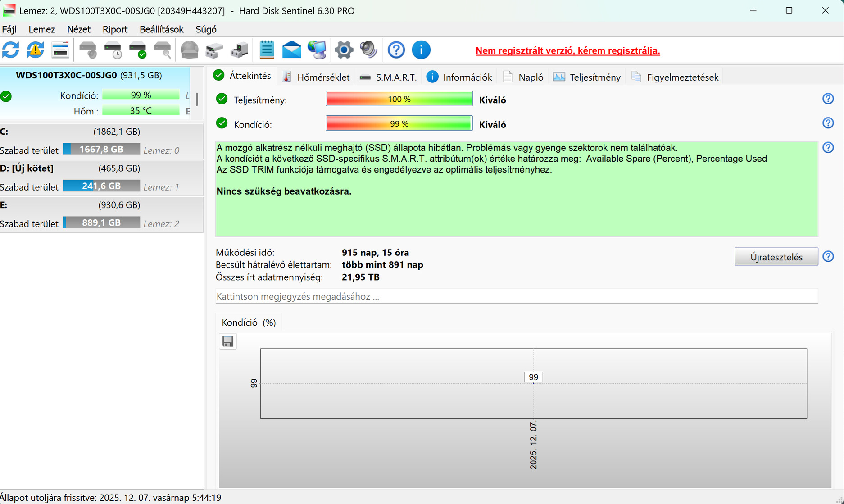Click the comment field 'Kattintson megjegyzés megadásához'
The width and height of the screenshot is (844, 504).
(x=517, y=296)
